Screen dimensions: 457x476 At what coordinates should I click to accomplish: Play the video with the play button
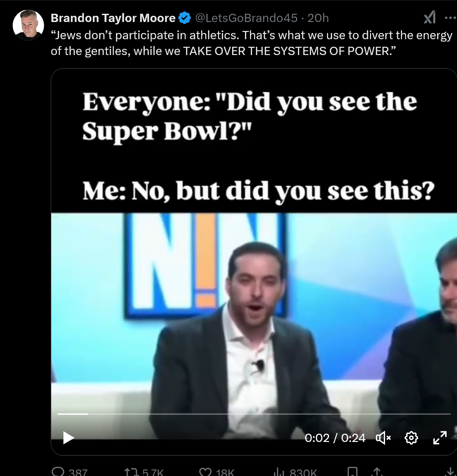click(68, 438)
